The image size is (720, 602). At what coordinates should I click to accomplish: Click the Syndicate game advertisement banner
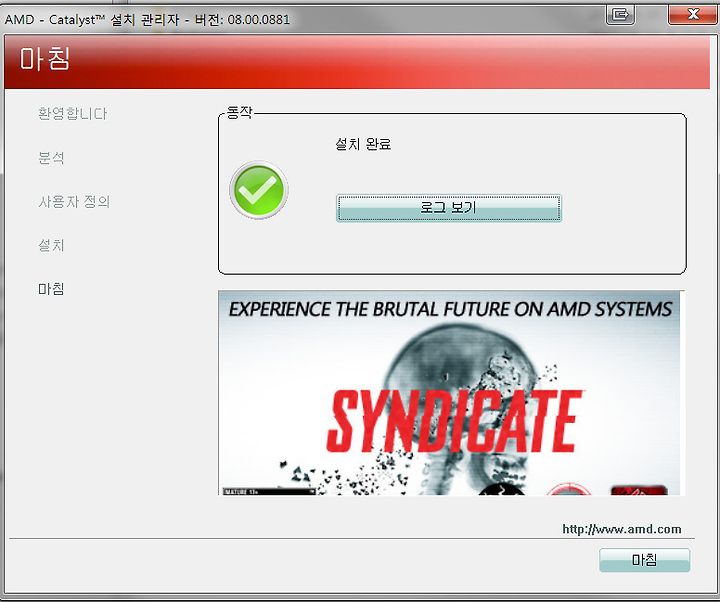pos(451,393)
